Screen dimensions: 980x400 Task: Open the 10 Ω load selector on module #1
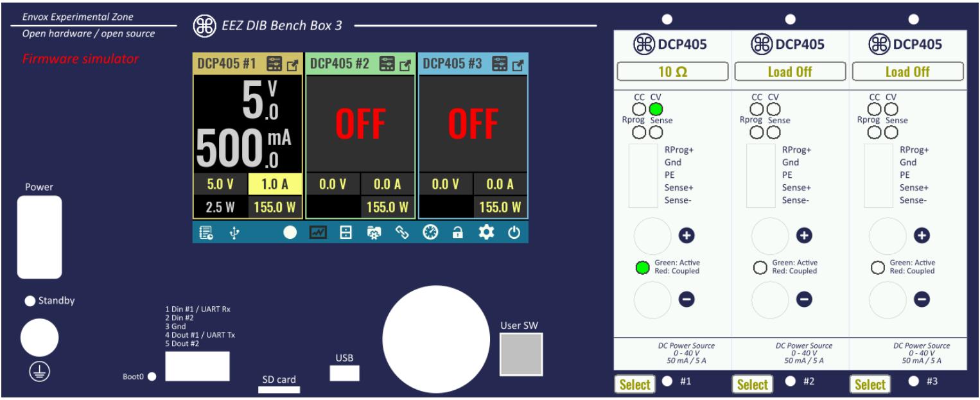coord(673,71)
